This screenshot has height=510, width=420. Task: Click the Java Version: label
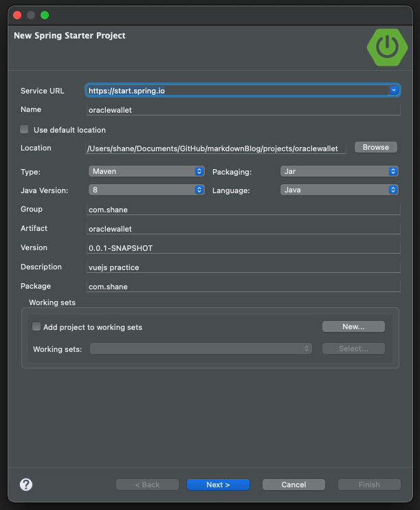[x=44, y=190]
